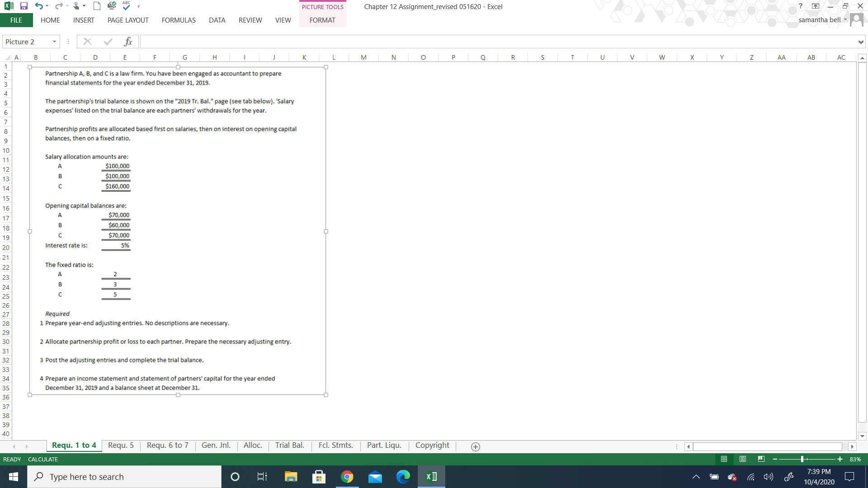The width and height of the screenshot is (868, 488).
Task: Click inside the formula bar
Action: [x=316, y=42]
